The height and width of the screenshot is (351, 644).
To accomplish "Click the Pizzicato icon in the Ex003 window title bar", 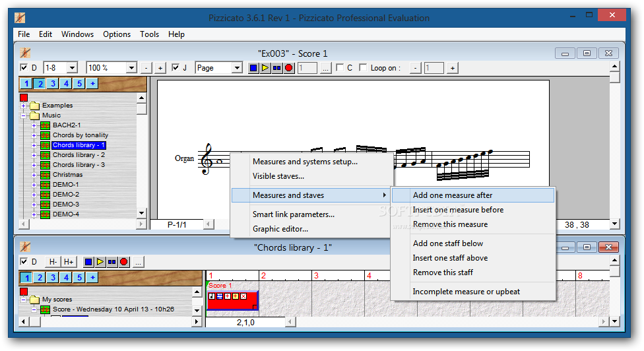I will coord(25,53).
